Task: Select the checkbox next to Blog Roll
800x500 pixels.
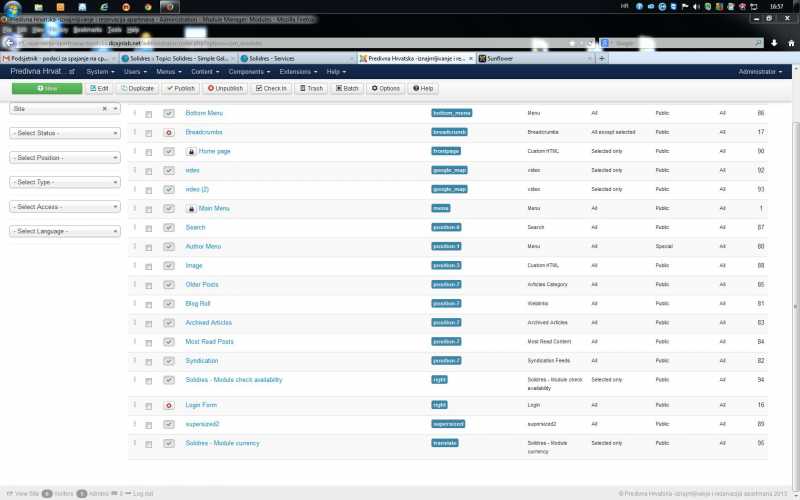Action: (149, 303)
